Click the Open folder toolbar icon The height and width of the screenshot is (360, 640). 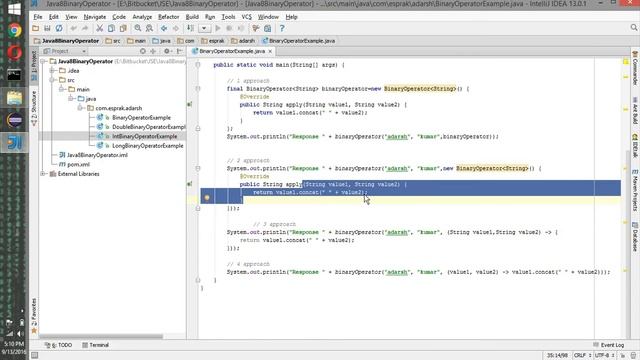[x=36, y=29]
